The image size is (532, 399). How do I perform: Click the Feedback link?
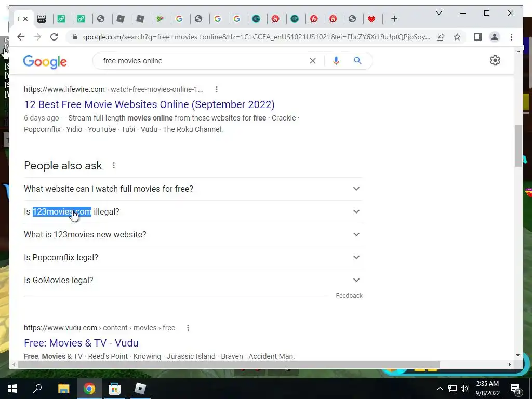[x=349, y=296]
